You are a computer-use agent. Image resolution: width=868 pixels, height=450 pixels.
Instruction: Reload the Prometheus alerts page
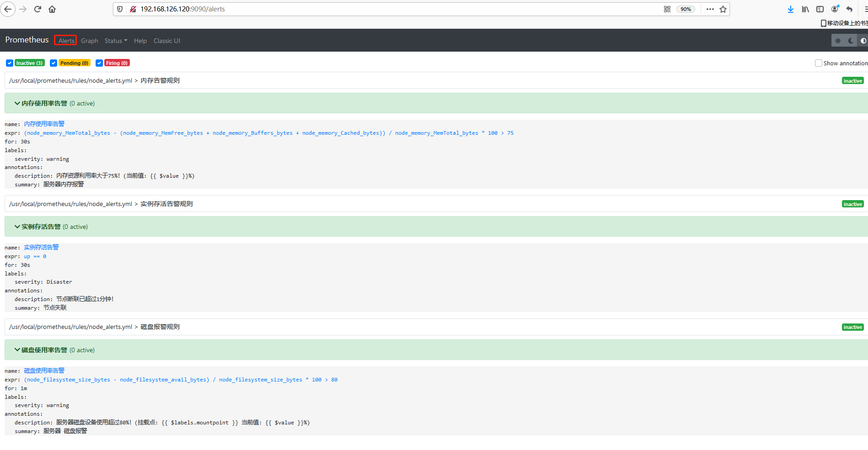tap(38, 9)
